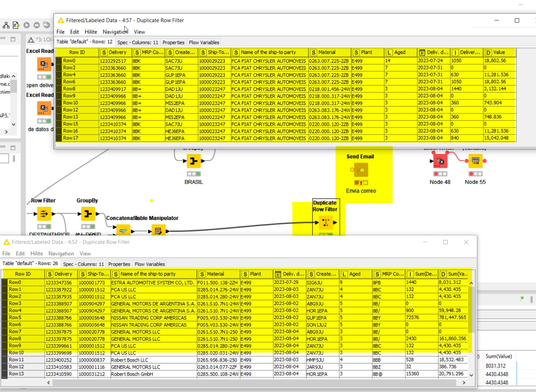The image size is (536, 392).
Task: Select Row17 in the 4:57 table
Action: click(x=71, y=138)
